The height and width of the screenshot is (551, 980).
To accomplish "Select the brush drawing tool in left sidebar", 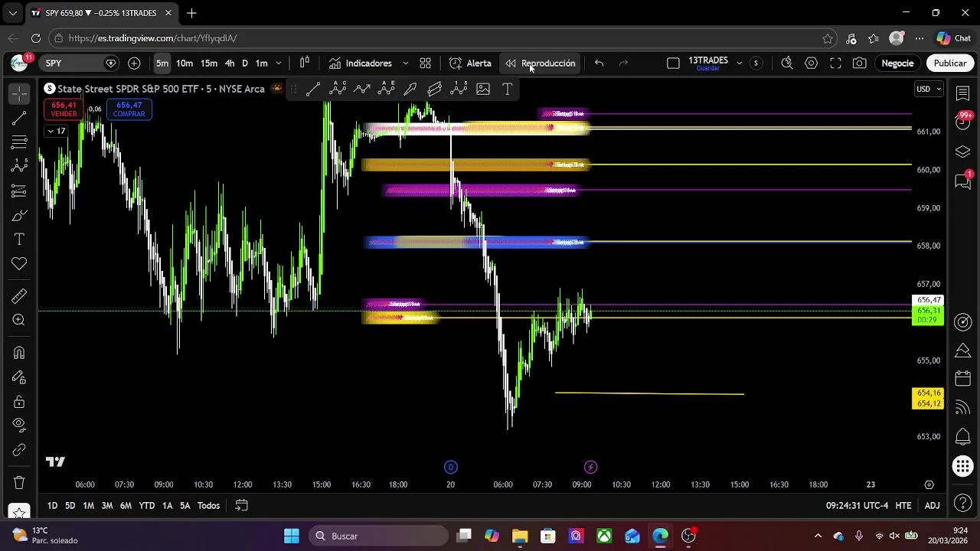I will click(x=19, y=215).
